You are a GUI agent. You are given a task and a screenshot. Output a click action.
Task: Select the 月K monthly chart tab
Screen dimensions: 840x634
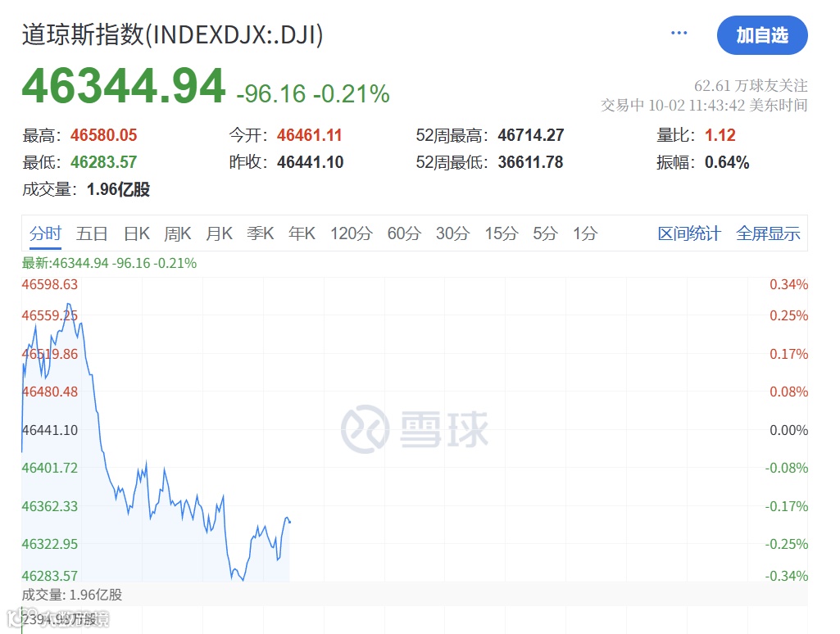pos(219,233)
